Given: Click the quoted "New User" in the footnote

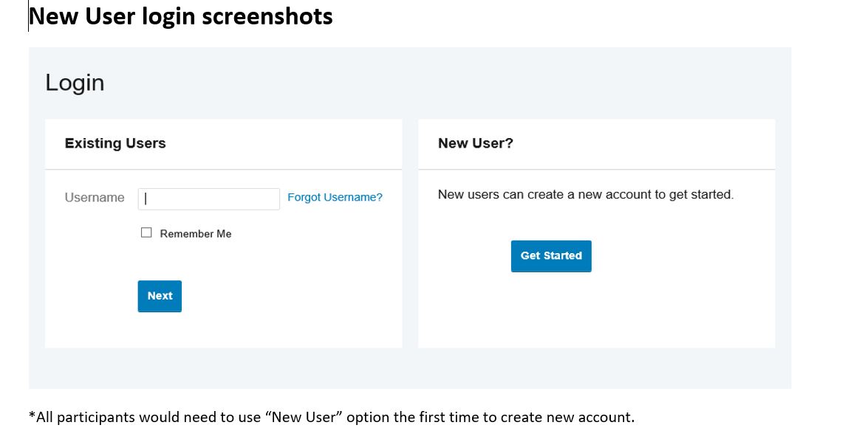Looking at the screenshot, I should (303, 418).
